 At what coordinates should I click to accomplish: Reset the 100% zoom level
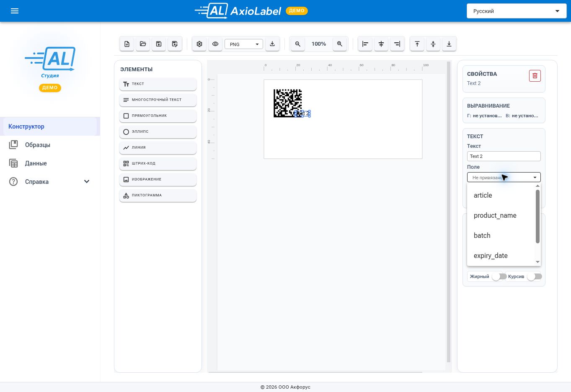click(319, 44)
